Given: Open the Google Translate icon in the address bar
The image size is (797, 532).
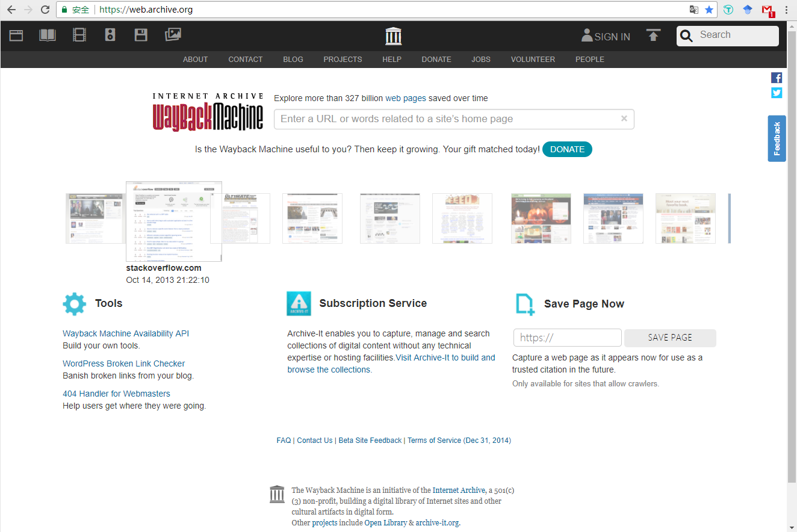Looking at the screenshot, I should tap(694, 10).
